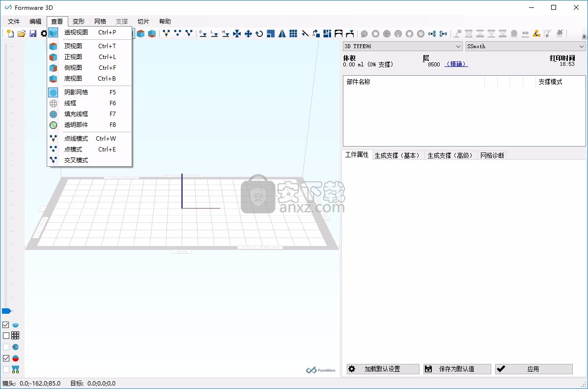Viewport: 588px width, 389px height.
Task: Open the 切片 menu
Action: (x=143, y=22)
